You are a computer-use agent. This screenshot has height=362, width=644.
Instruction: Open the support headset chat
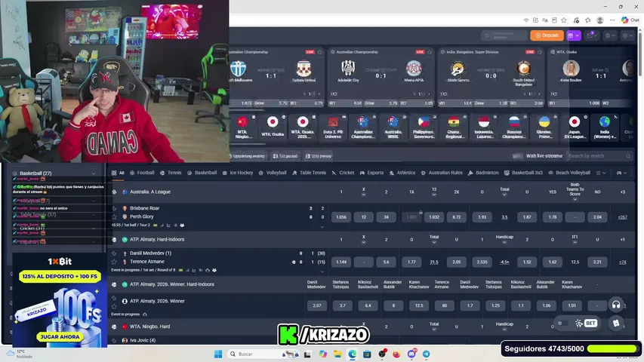[x=615, y=305]
